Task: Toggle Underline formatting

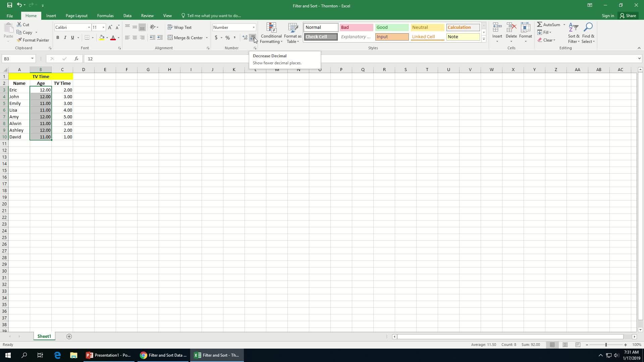Action: [x=72, y=38]
